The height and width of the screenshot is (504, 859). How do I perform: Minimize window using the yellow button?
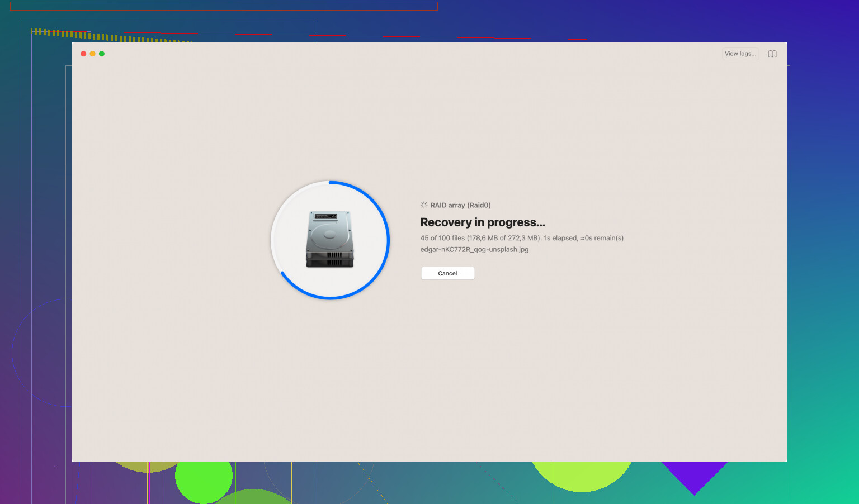pyautogui.click(x=92, y=54)
